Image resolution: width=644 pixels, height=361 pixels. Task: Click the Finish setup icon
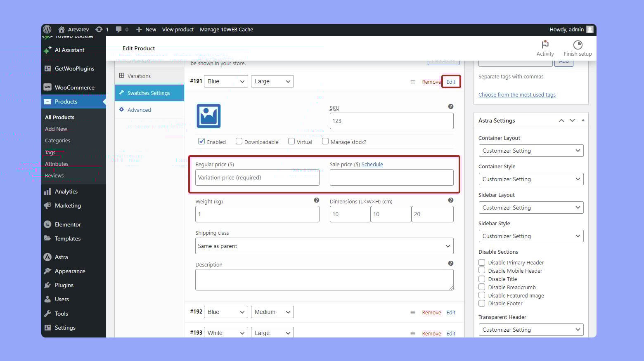click(578, 45)
